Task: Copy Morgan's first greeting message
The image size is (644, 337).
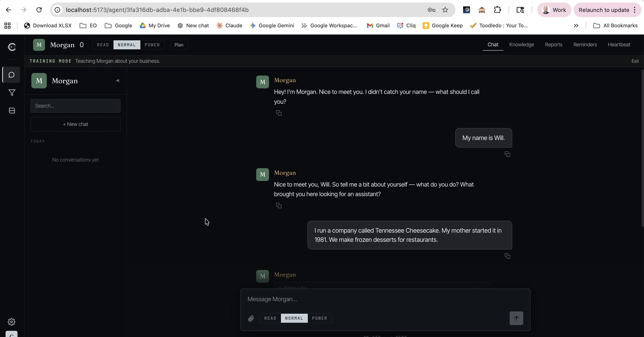Action: click(279, 113)
